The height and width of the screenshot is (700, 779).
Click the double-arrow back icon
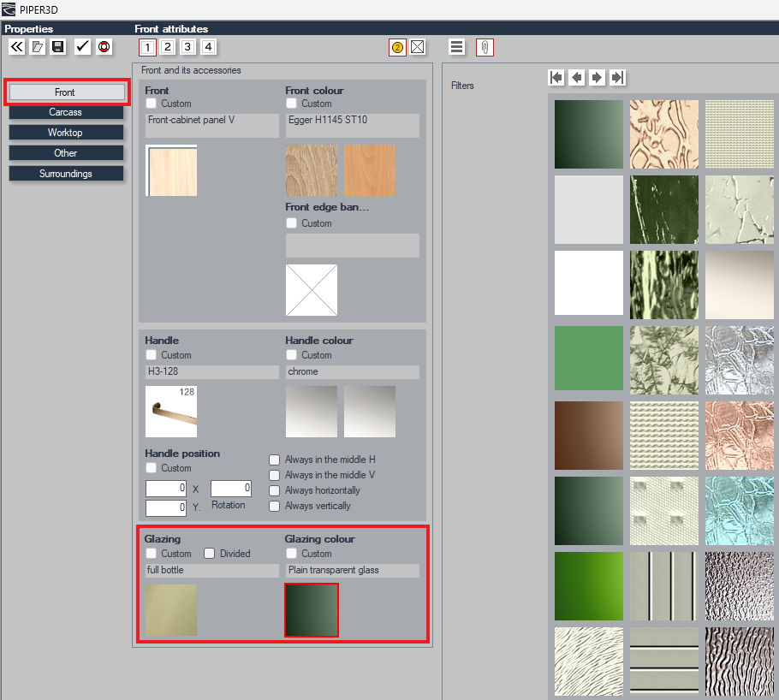tap(17, 47)
